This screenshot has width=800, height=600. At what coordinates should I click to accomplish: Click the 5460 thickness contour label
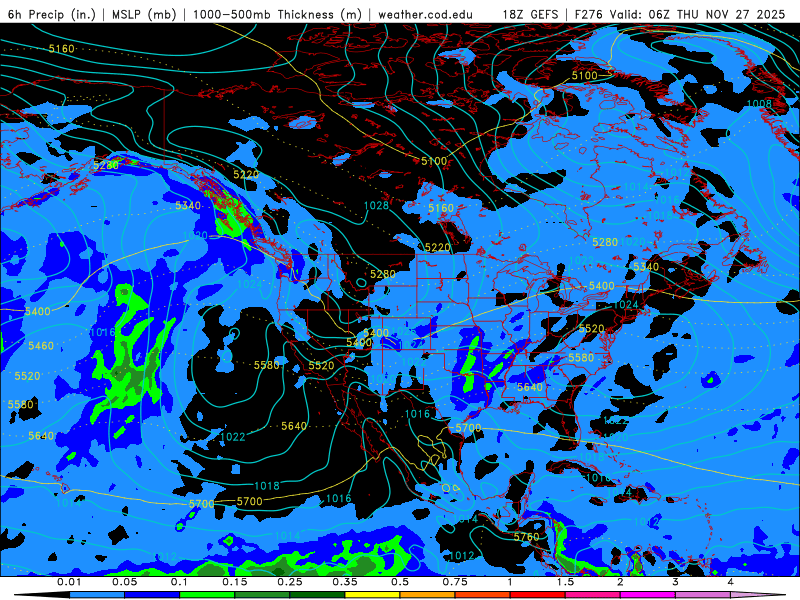(x=41, y=346)
